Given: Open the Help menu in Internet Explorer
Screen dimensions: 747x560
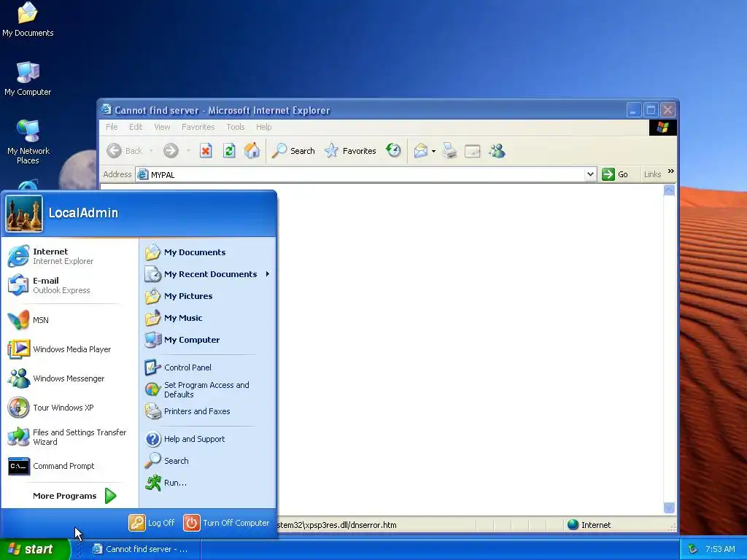Looking at the screenshot, I should tap(263, 127).
